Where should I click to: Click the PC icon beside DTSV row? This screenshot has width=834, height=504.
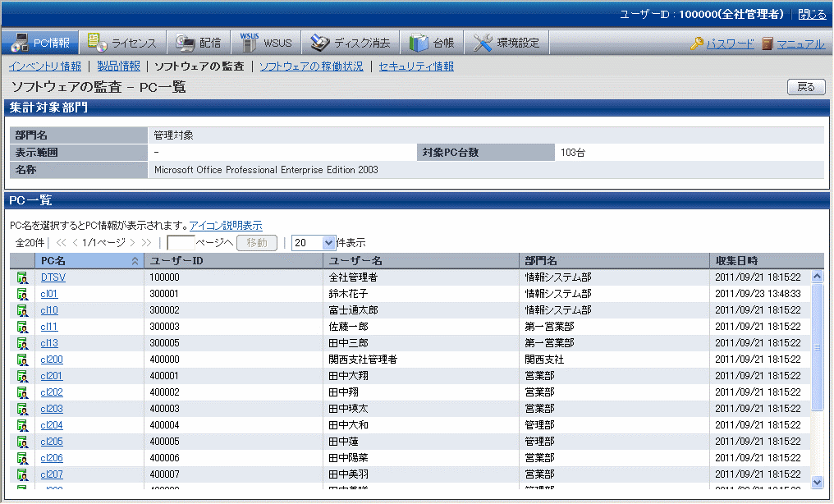coord(21,278)
